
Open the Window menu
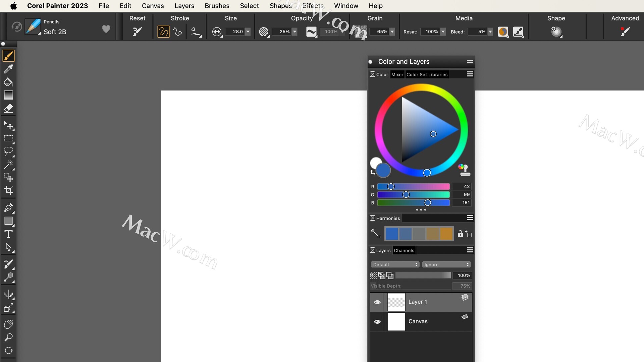pyautogui.click(x=346, y=6)
